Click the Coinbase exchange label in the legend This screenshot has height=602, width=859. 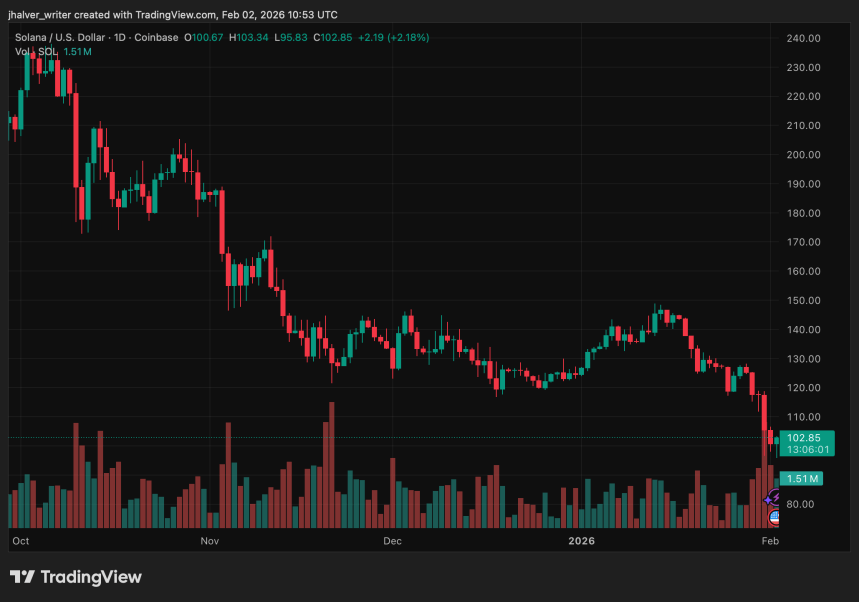pyautogui.click(x=155, y=36)
